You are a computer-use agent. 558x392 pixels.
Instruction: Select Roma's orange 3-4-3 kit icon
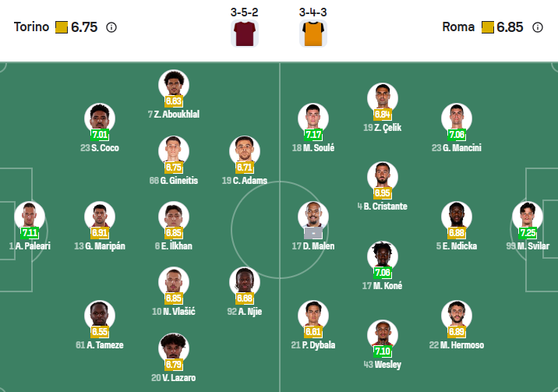click(313, 34)
